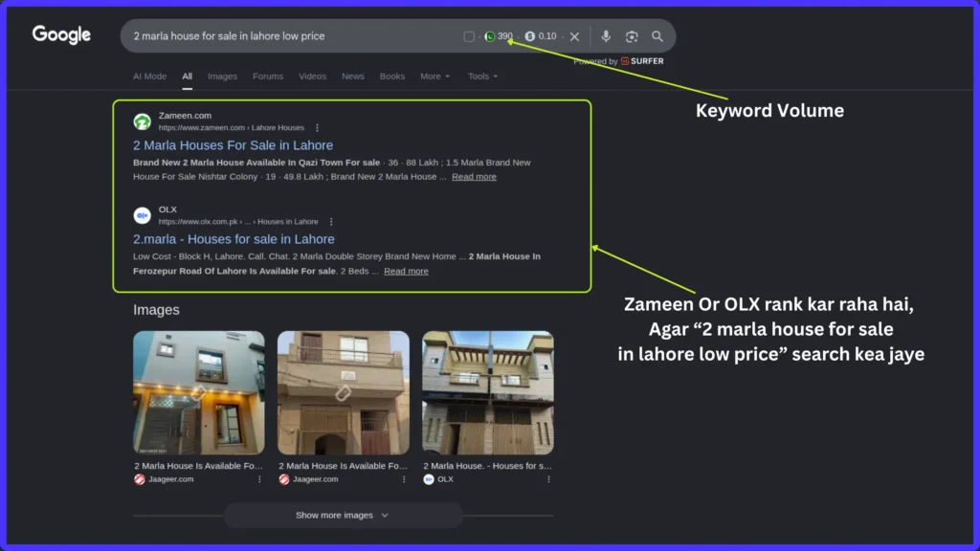Expand the Tools dropdown
The image size is (980, 551).
pyautogui.click(x=482, y=77)
